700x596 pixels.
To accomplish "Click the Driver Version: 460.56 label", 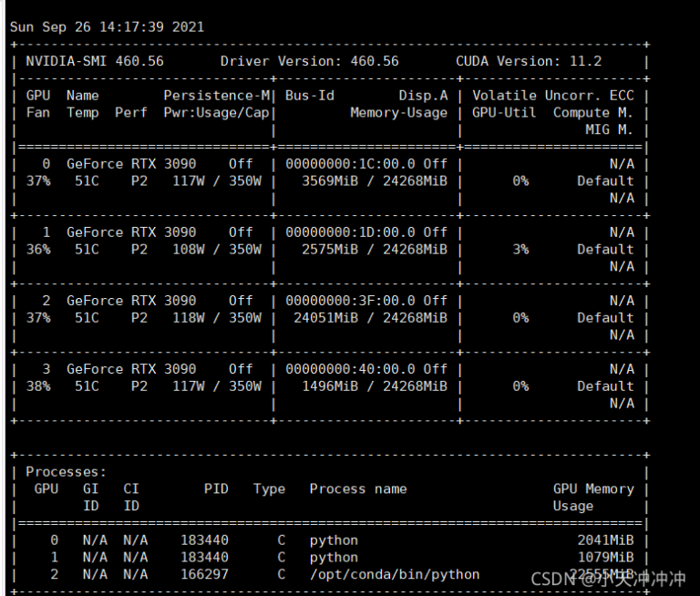I will tap(309, 61).
